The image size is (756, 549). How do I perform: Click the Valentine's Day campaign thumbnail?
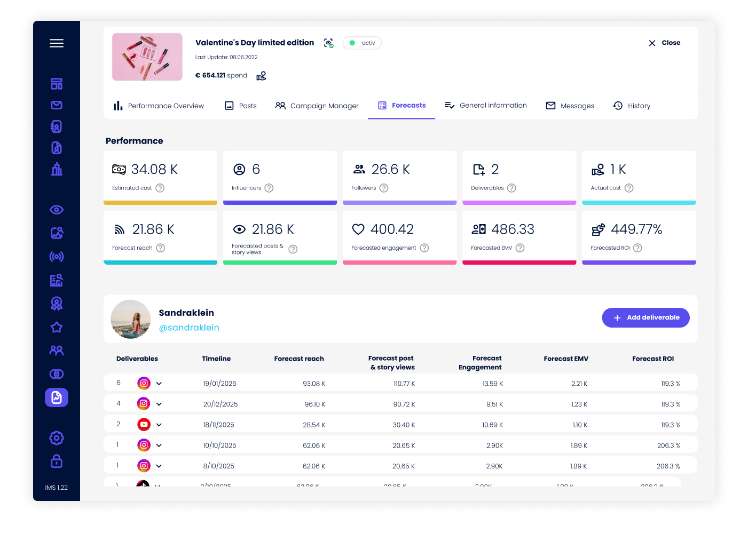coord(147,57)
